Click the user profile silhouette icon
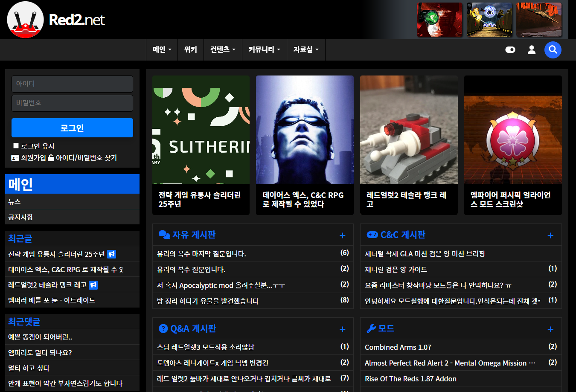576x392 pixels. (x=532, y=50)
